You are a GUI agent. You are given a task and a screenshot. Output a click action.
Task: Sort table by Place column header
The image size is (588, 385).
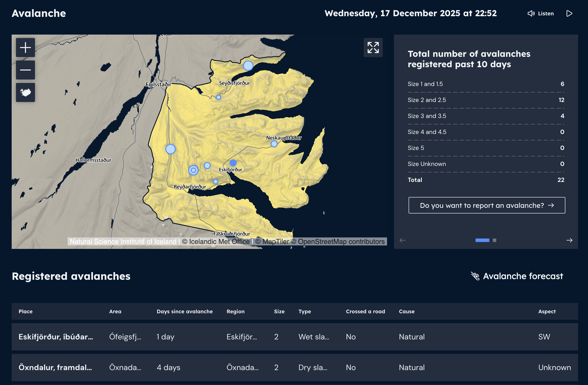click(25, 312)
